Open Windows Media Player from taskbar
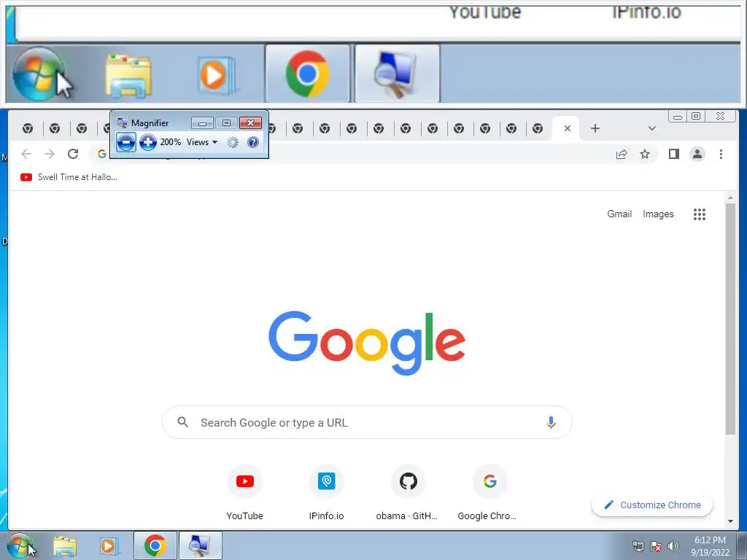 click(x=109, y=546)
